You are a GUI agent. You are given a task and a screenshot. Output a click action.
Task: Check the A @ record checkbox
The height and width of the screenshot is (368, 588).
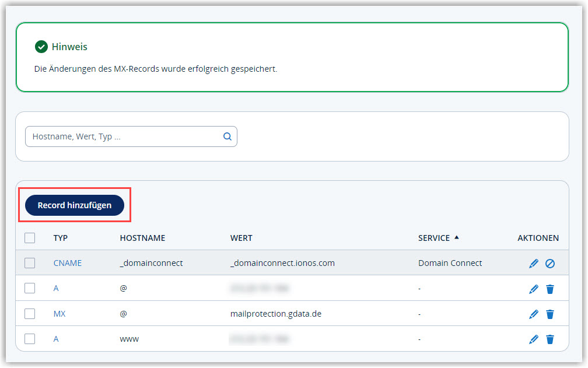tap(30, 288)
